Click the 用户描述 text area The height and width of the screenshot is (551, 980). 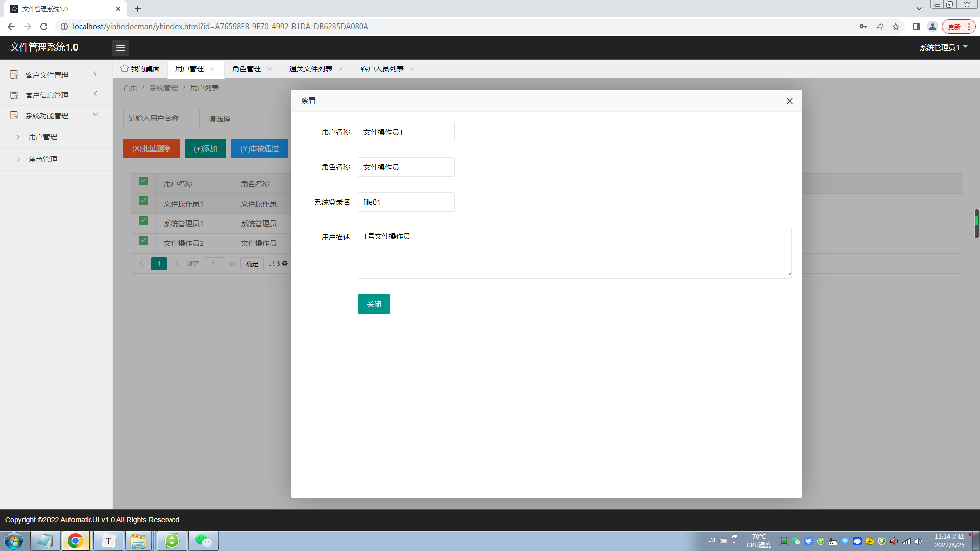pos(575,253)
